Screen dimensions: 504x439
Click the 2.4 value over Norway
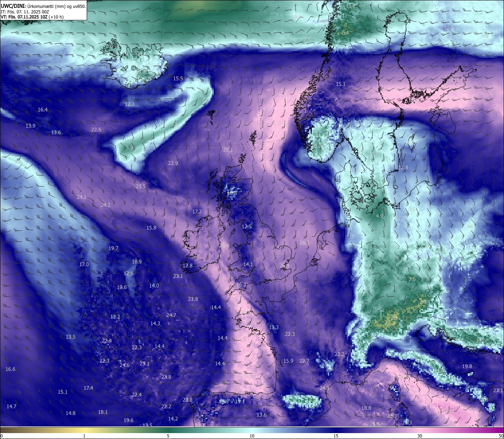(345, 33)
